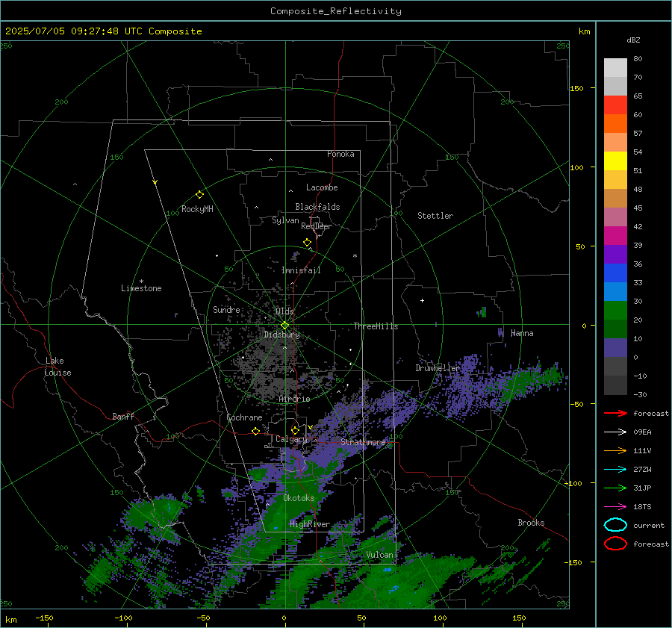Click the RedDeer city label
The image size is (672, 628).
point(317,226)
